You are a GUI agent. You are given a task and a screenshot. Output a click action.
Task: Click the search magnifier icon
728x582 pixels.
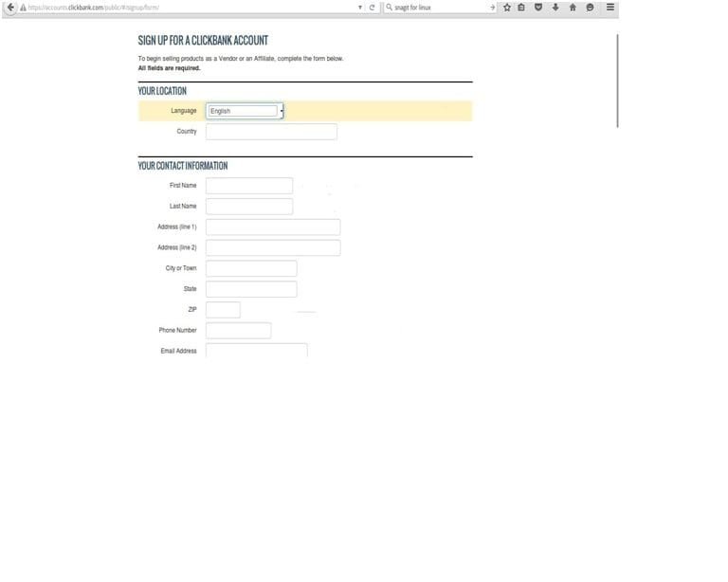click(x=389, y=8)
